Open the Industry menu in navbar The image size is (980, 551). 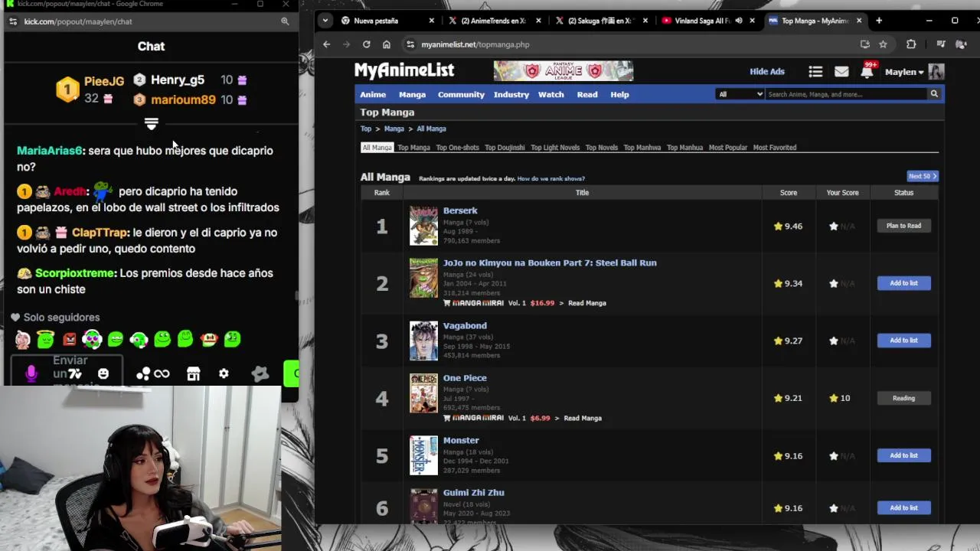pyautogui.click(x=511, y=94)
